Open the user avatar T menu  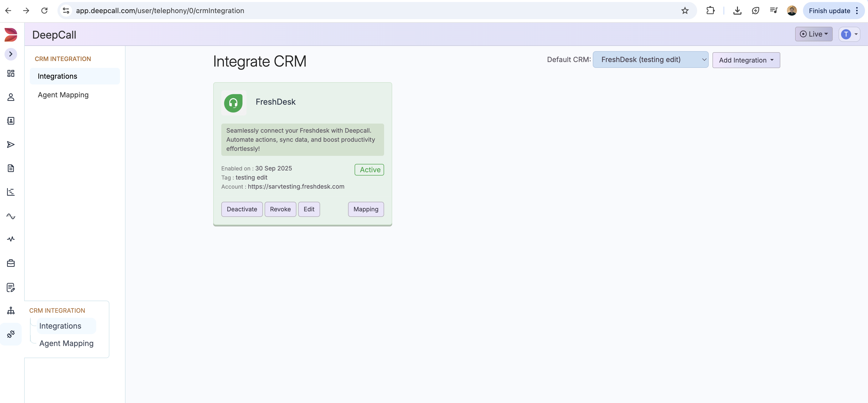tap(849, 34)
